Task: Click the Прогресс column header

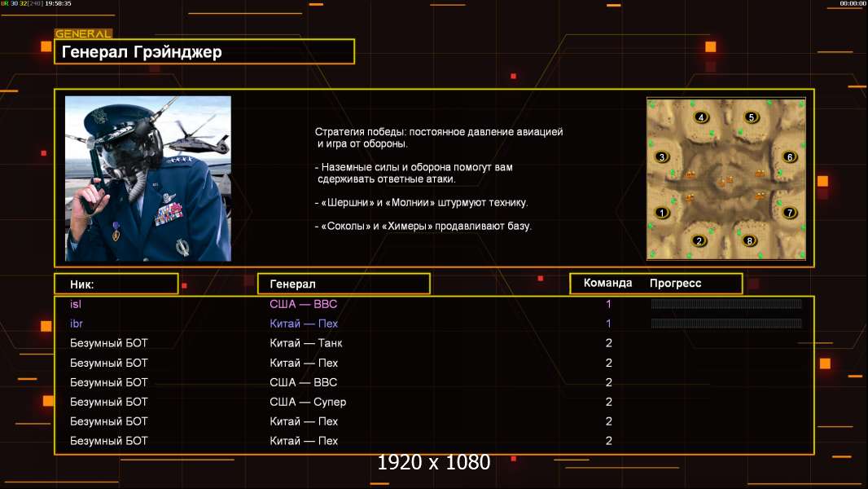Action: (675, 284)
